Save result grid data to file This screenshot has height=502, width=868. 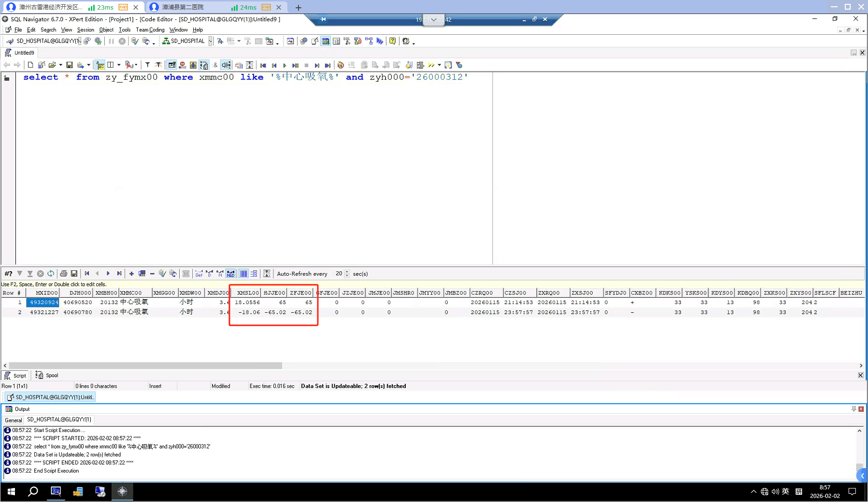74,274
